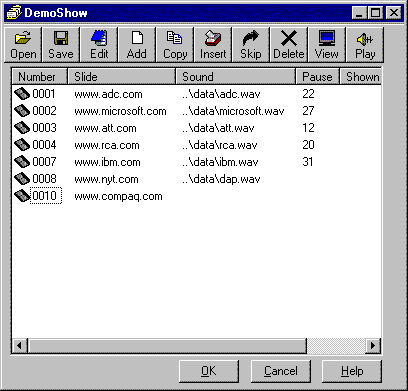The width and height of the screenshot is (408, 391).
Task: Click ..\data\att.wav sound entry
Action: pyautogui.click(x=218, y=128)
